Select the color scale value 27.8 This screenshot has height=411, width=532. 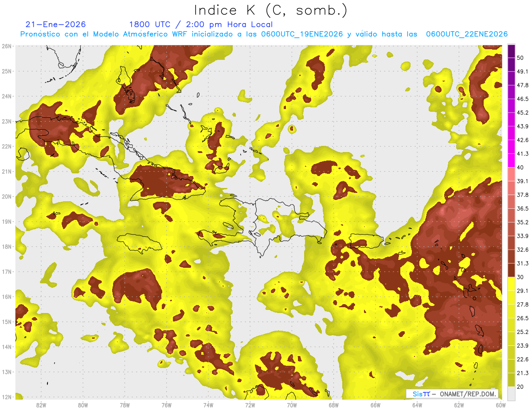tap(523, 305)
